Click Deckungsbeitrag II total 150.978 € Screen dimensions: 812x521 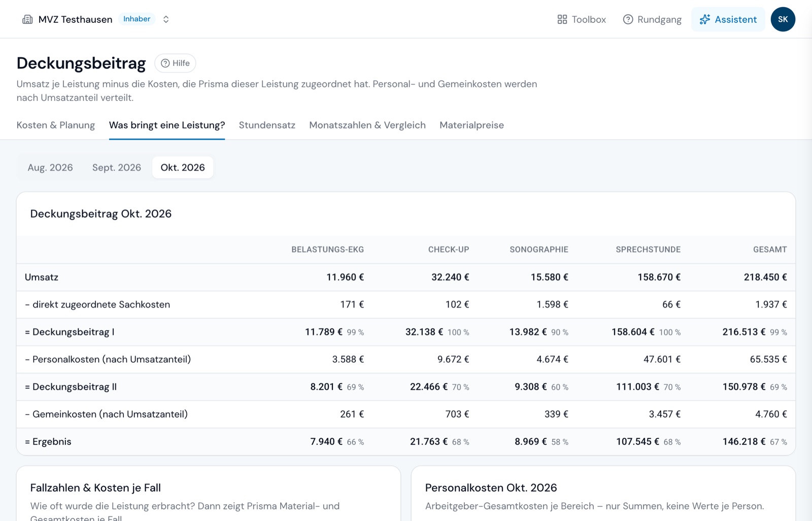pos(744,387)
